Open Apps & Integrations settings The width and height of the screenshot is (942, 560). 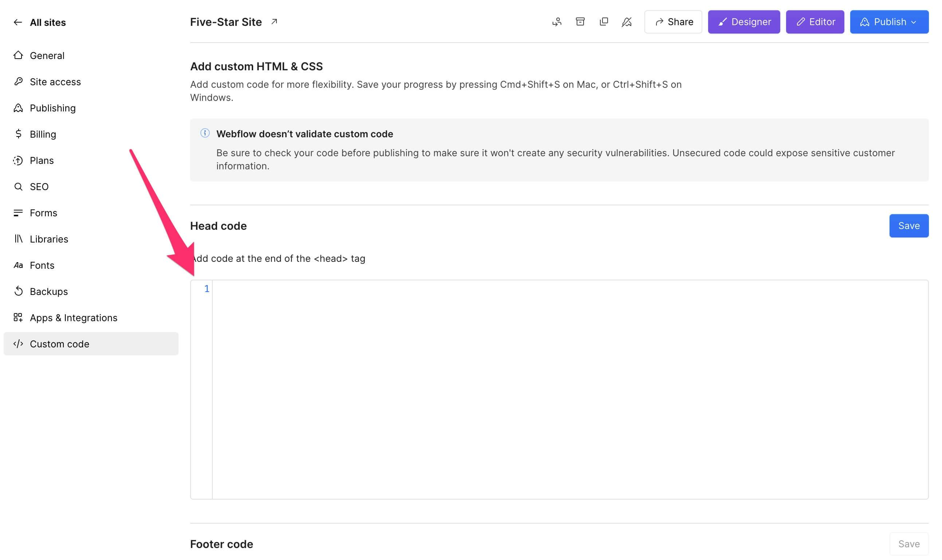point(91,318)
